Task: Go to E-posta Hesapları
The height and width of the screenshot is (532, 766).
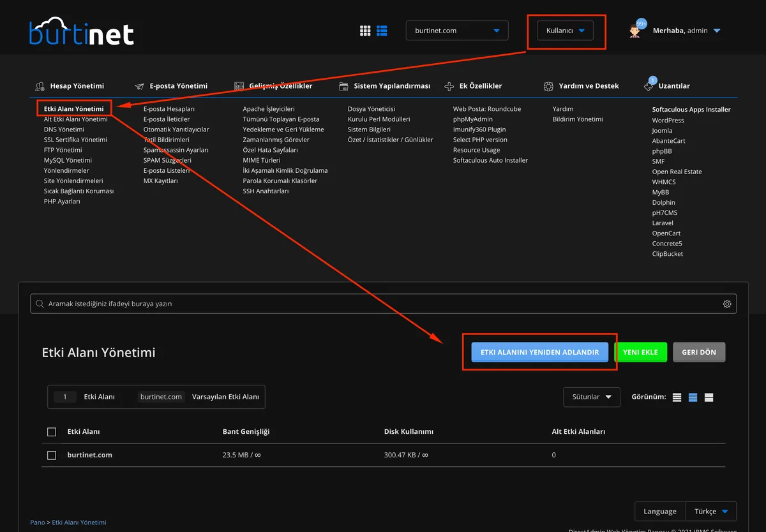Action: 169,109
